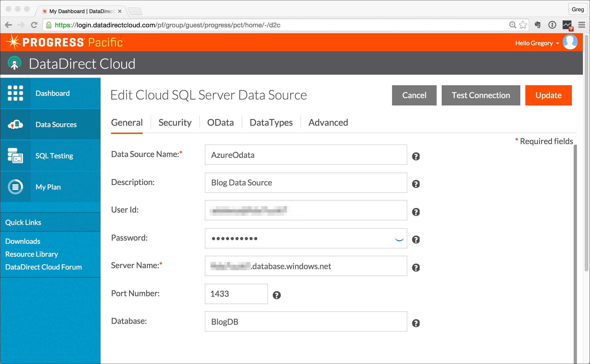Screen dimensions: 590x364
Task: Click the SQL Testing sidebar label
Action: 54,156
